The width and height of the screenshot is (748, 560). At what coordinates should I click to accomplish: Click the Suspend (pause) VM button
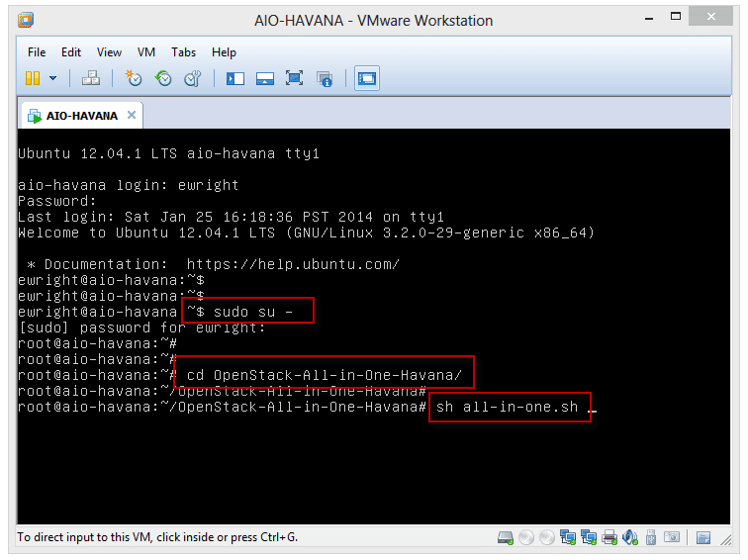[32, 78]
